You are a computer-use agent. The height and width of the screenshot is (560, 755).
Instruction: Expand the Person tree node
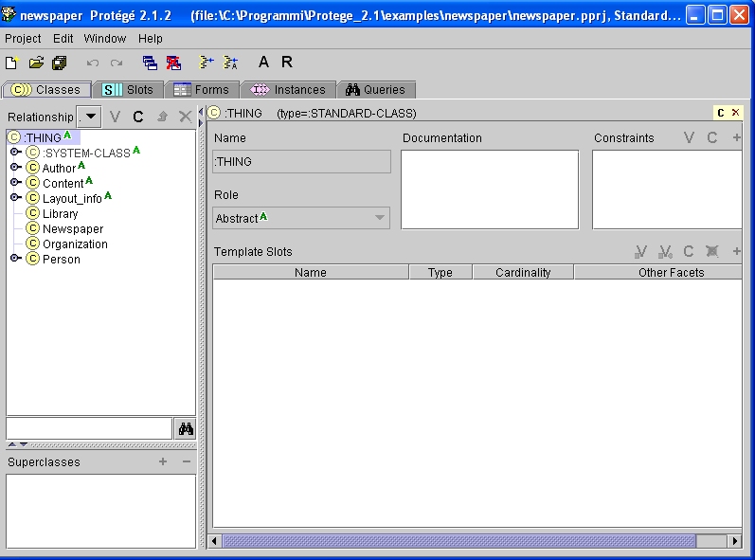15,259
